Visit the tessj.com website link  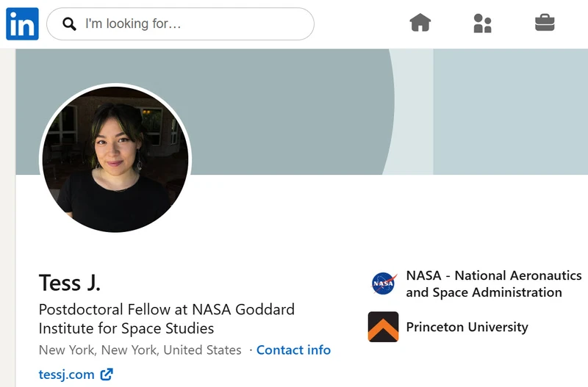coord(66,375)
